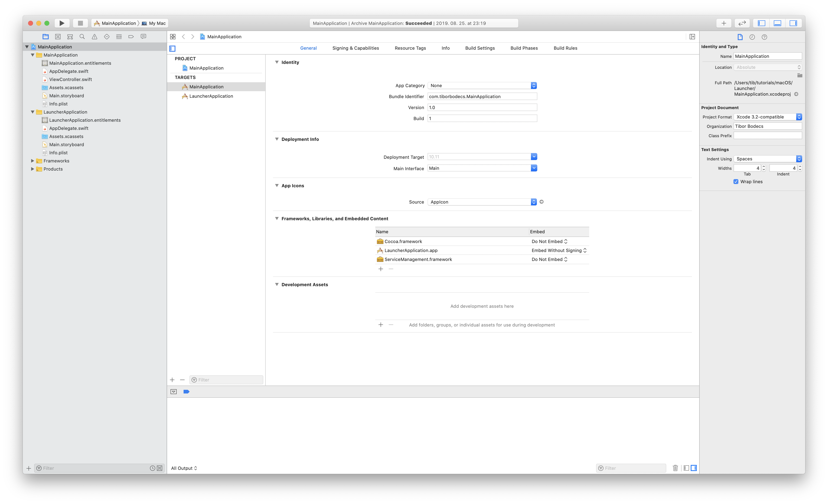Image resolution: width=828 pixels, height=504 pixels.
Task: Open the Find navigator magnifier icon
Action: click(82, 37)
